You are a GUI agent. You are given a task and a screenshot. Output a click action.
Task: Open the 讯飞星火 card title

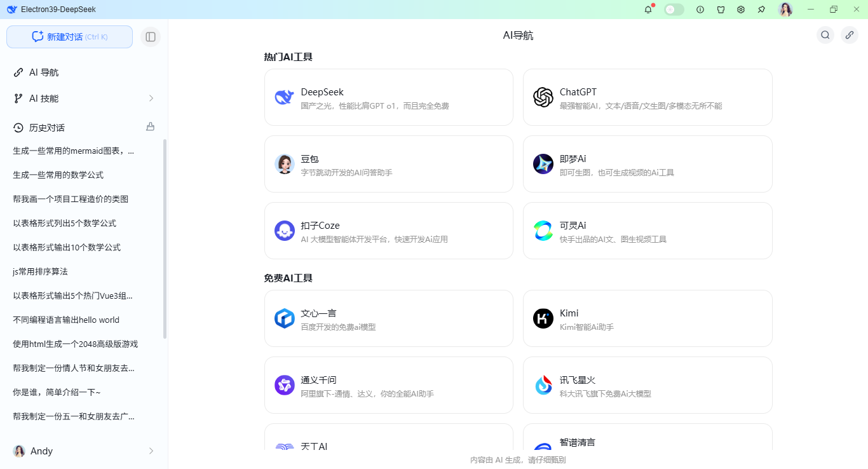(x=578, y=380)
